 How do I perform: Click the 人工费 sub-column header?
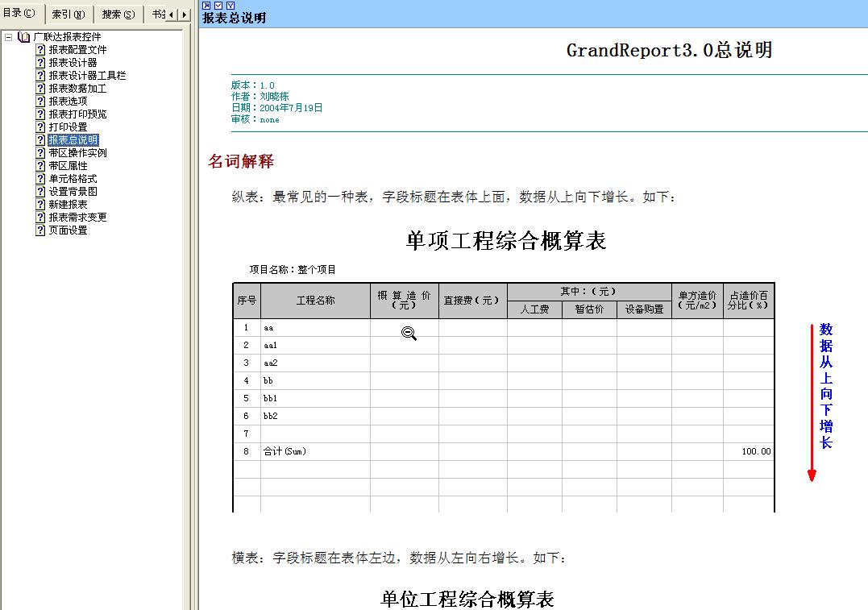(534, 309)
